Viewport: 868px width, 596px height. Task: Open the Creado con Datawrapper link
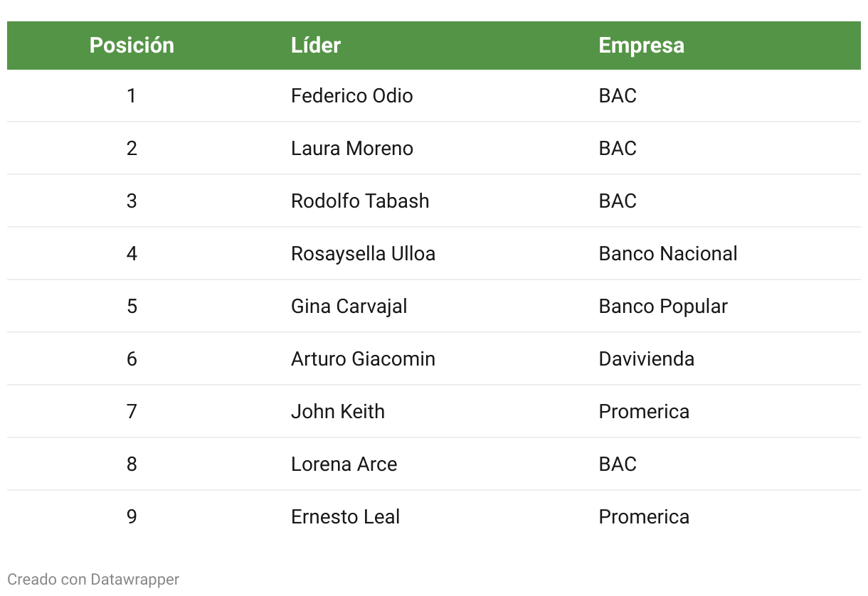coord(93,580)
